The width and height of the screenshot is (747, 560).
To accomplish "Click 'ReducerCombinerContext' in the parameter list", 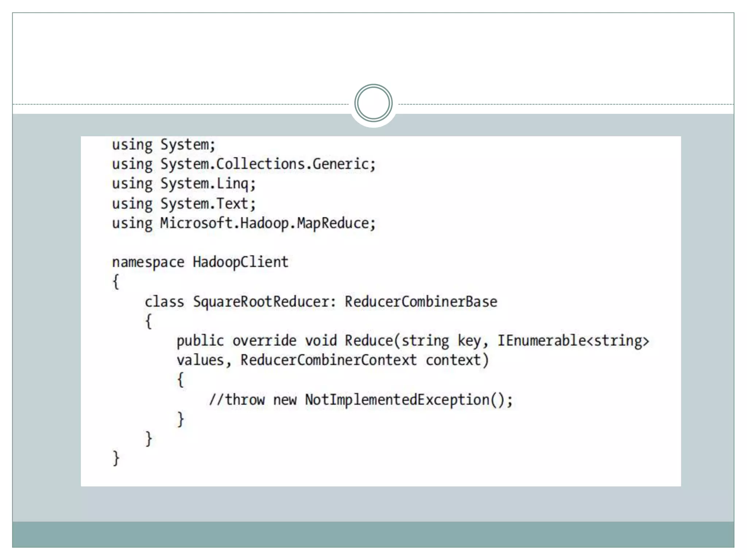I will coord(328,360).
